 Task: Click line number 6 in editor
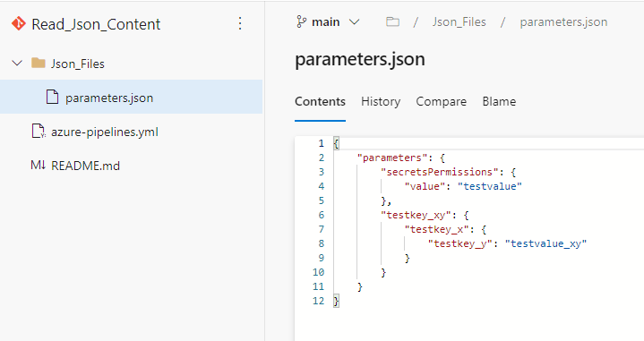pyautogui.click(x=322, y=215)
